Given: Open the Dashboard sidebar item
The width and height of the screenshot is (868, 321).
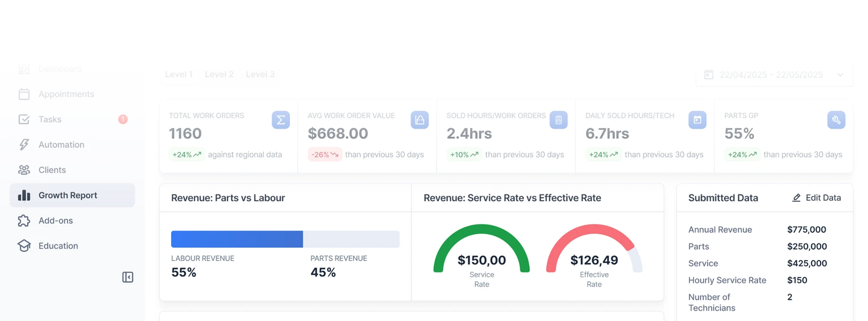Looking at the screenshot, I should [x=72, y=69].
